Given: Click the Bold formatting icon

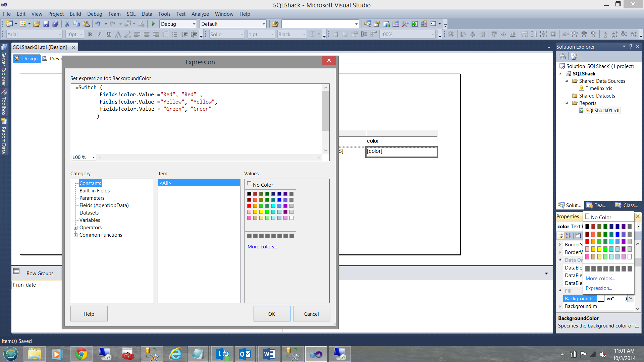Looking at the screenshot, I should (x=90, y=34).
